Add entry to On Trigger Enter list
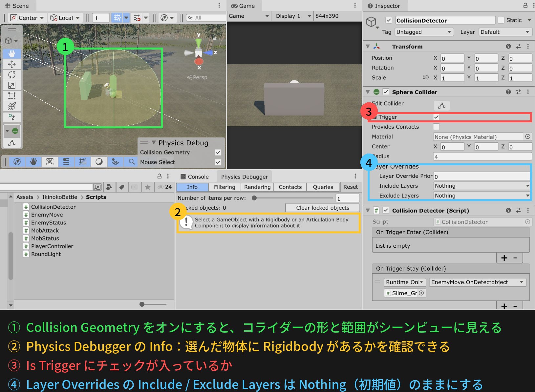Viewport: 535px width, 392px height. coord(504,258)
